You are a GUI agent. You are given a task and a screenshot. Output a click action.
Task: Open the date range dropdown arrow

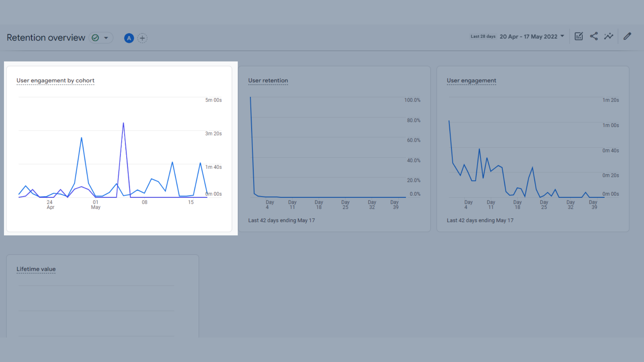(562, 36)
